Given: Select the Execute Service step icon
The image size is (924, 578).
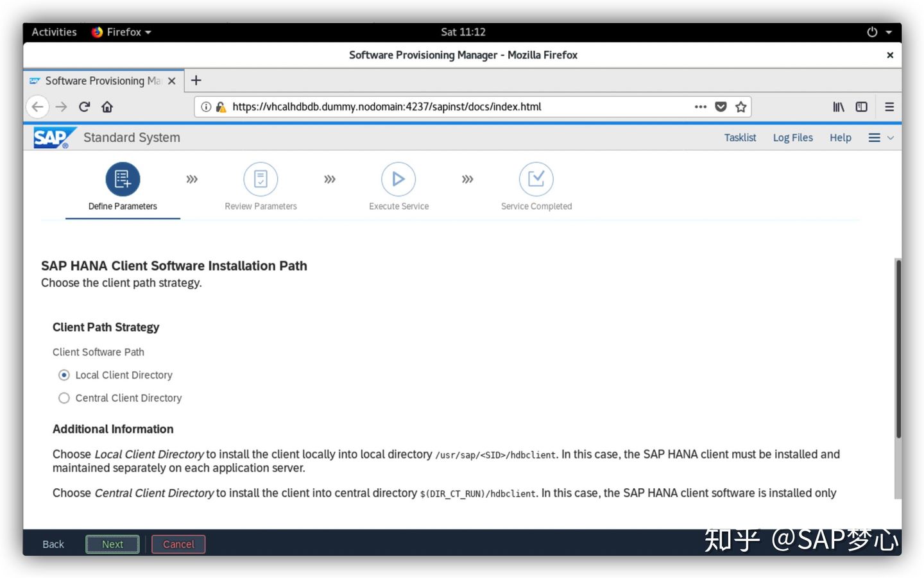Looking at the screenshot, I should [398, 179].
